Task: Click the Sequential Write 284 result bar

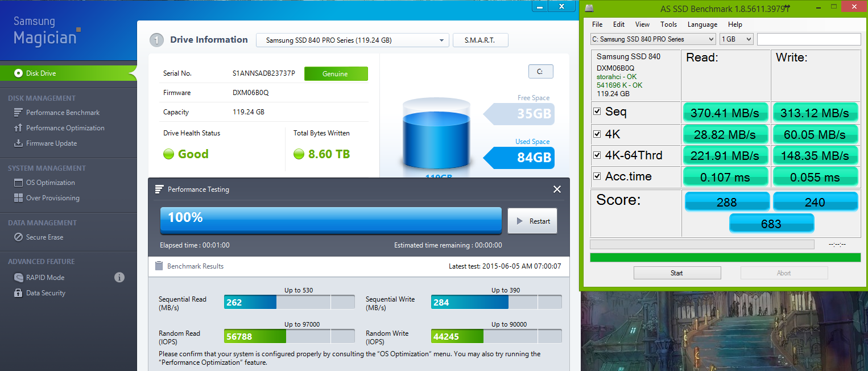Action: tap(496, 302)
